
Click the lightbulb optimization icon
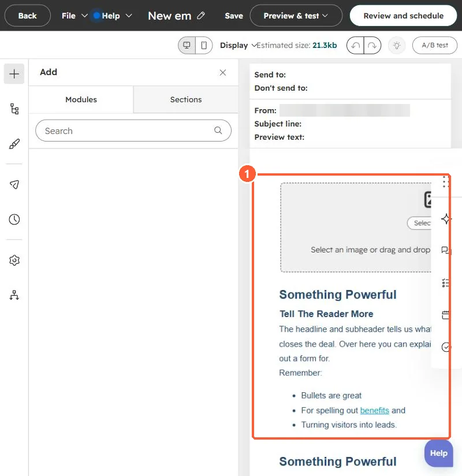pyautogui.click(x=397, y=45)
